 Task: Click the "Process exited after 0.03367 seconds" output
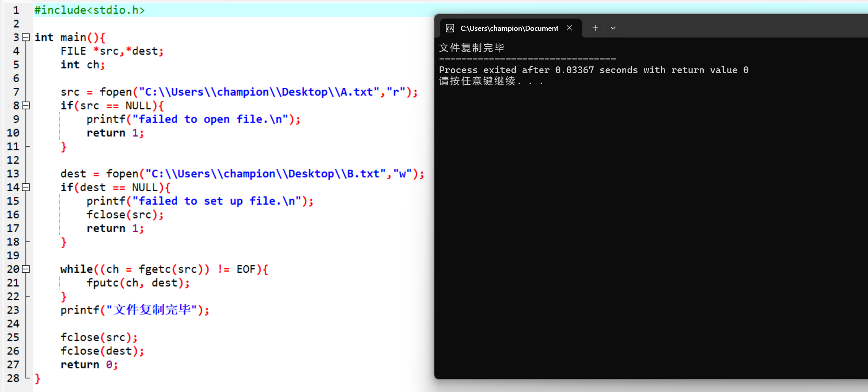pos(539,70)
